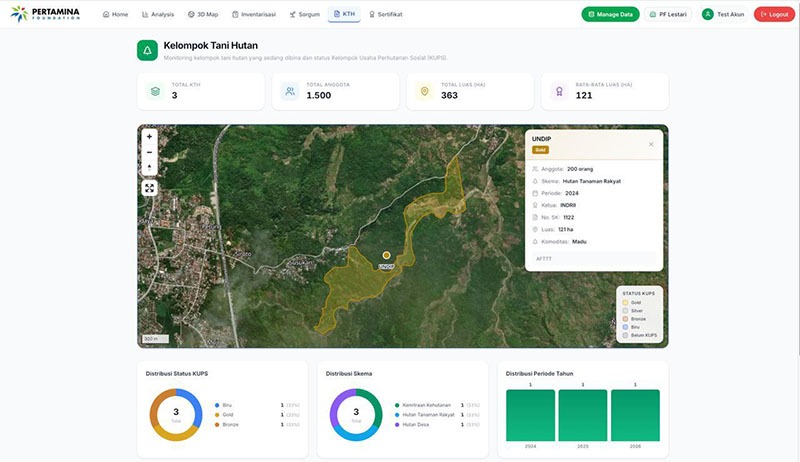Select the Gold swatch in the Status KUPS legend
The image size is (800, 462).
click(626, 302)
